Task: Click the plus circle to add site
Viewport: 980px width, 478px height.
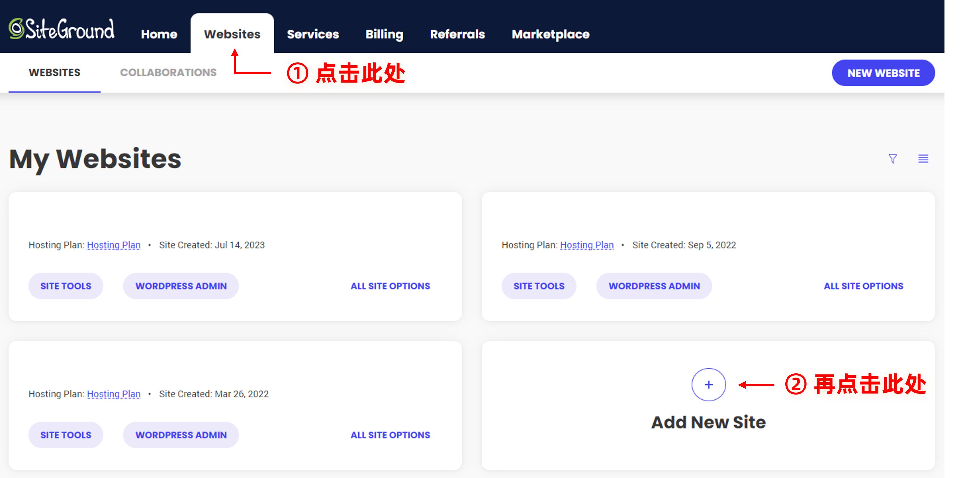Action: (x=708, y=384)
